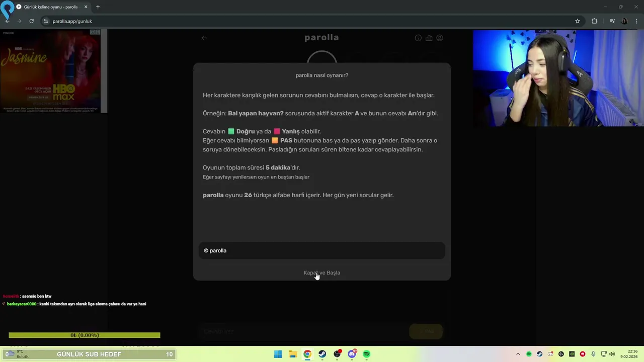Open the Chrome profile avatar
This screenshot has height=362, width=644.
624,21
